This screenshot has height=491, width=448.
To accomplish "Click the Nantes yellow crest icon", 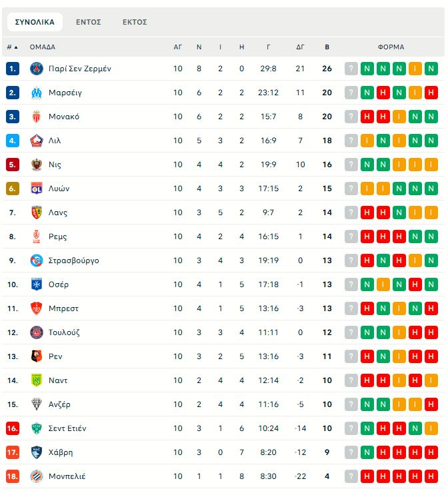I will pos(36,380).
